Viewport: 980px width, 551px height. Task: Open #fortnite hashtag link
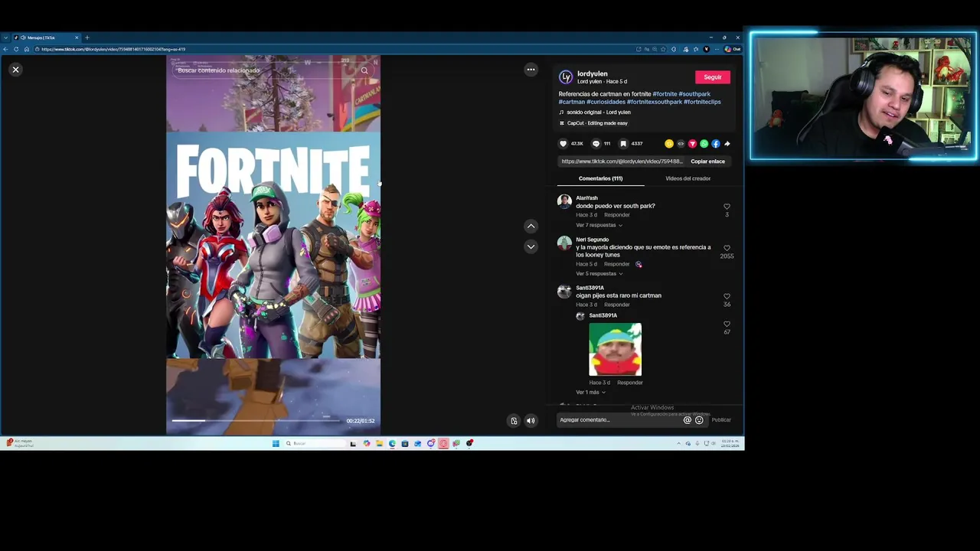[x=665, y=94]
